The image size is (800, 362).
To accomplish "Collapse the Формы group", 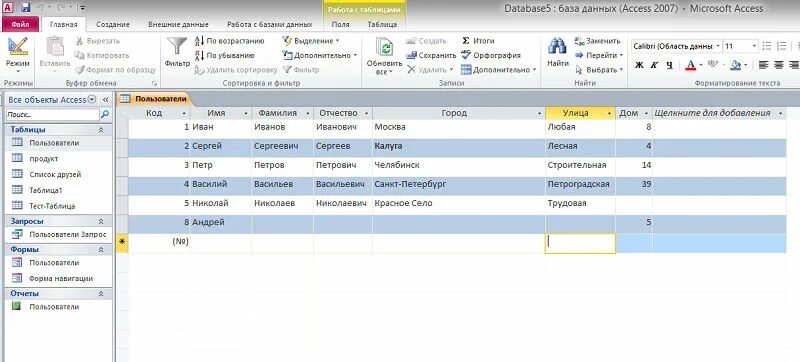I will 101,250.
